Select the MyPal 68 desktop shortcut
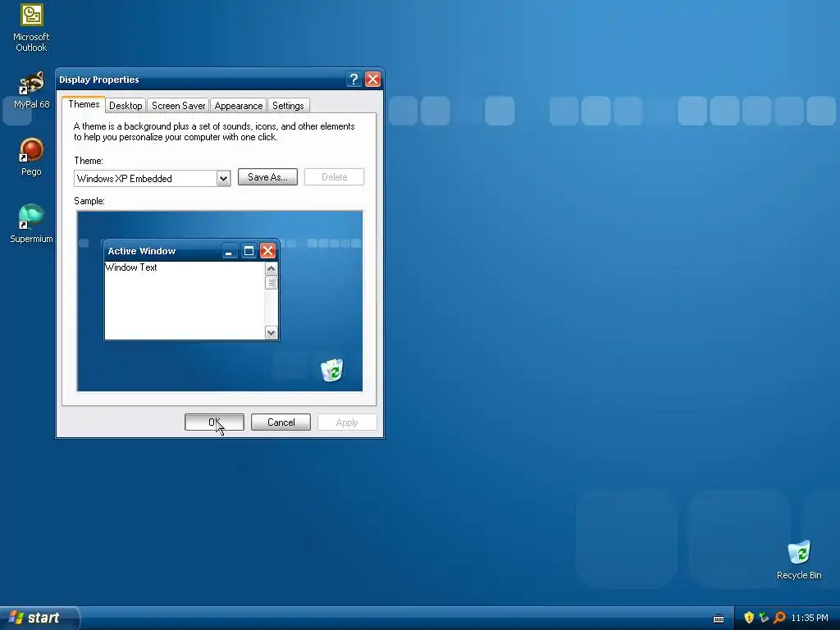The height and width of the screenshot is (630, 840). pos(31,90)
